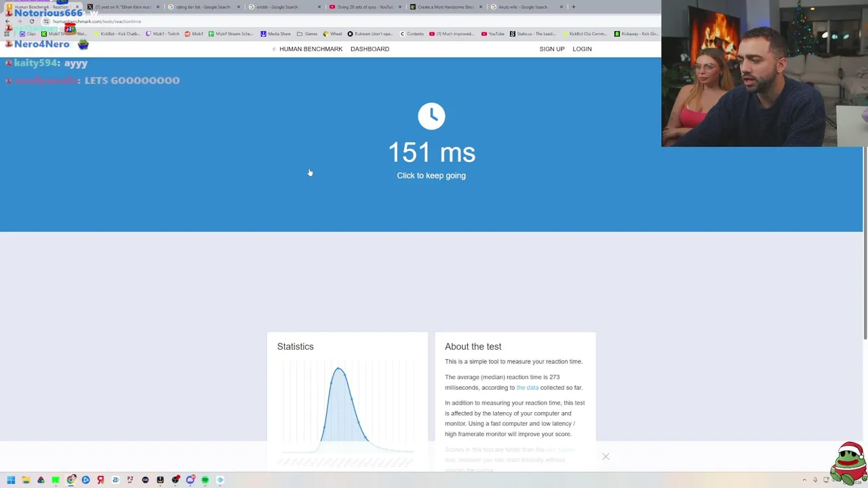Open the 'R.stream' bookmark
868x488 pixels.
(370, 34)
